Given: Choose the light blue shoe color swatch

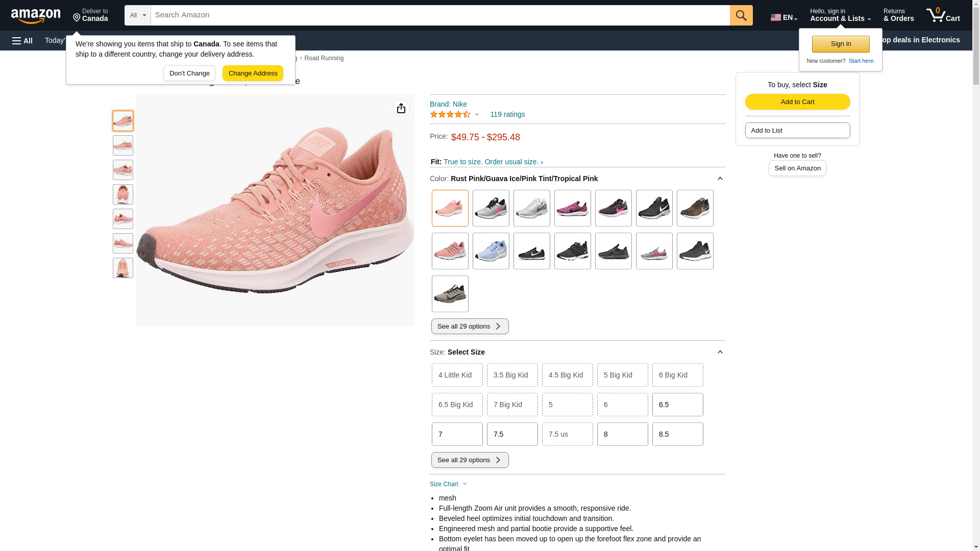Looking at the screenshot, I should (491, 251).
